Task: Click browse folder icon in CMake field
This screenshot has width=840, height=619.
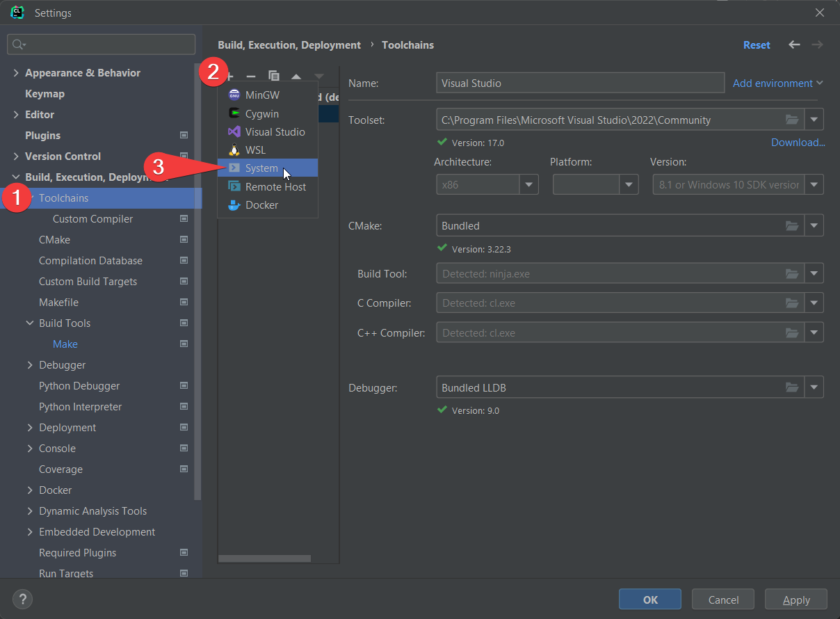Action: click(791, 226)
